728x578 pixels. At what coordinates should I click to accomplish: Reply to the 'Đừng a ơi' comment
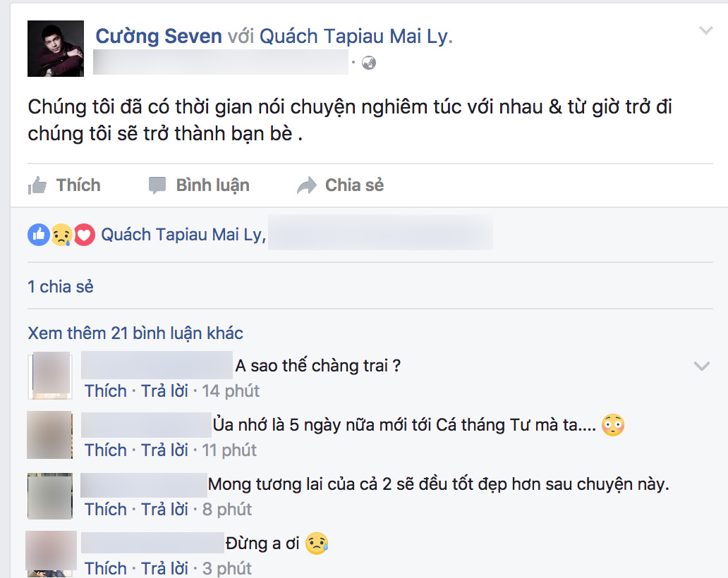(164, 568)
